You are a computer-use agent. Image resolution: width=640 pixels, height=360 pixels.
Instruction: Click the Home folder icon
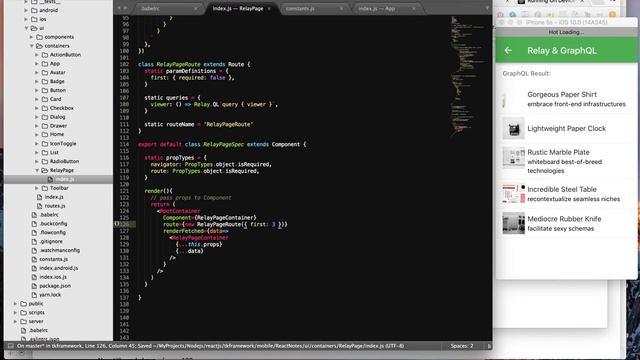(x=45, y=134)
